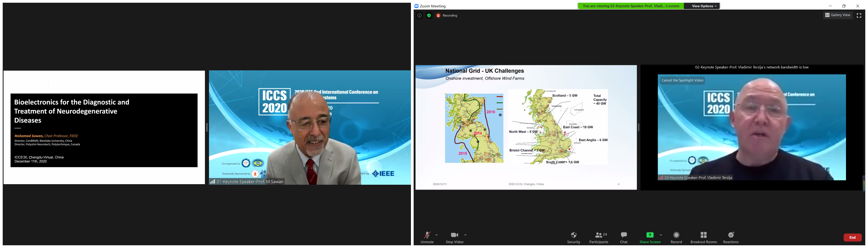868x248 pixels.
Task: Click the red End meeting button
Action: pos(852,237)
